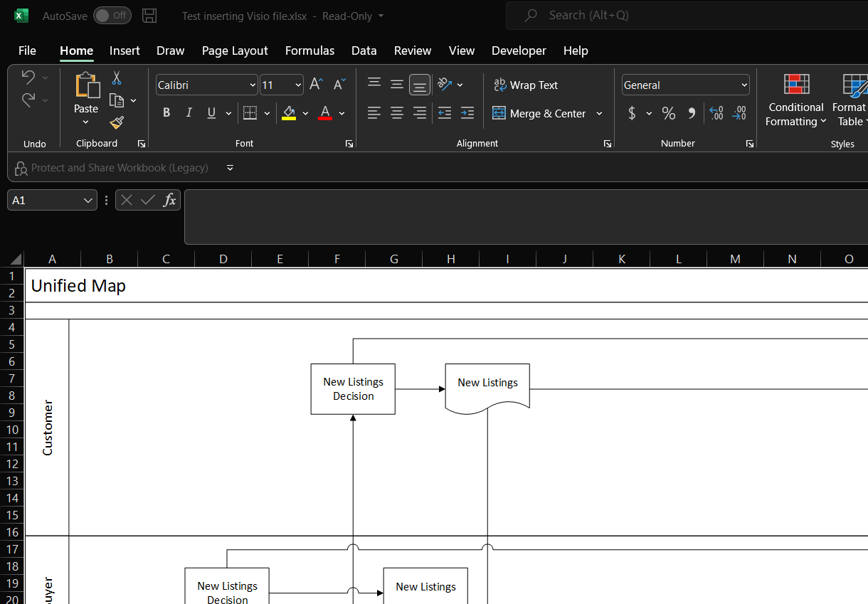Click the Paste clipboard icon

(87, 85)
